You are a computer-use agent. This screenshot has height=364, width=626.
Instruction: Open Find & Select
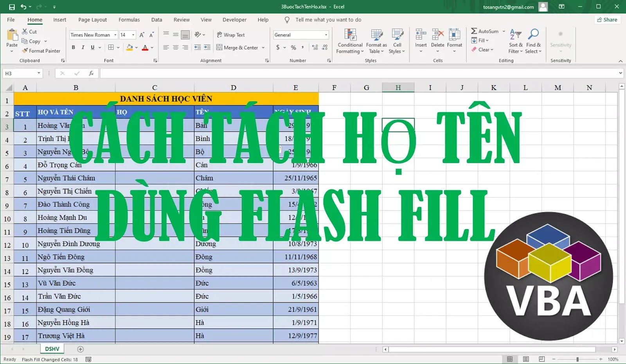point(534,41)
